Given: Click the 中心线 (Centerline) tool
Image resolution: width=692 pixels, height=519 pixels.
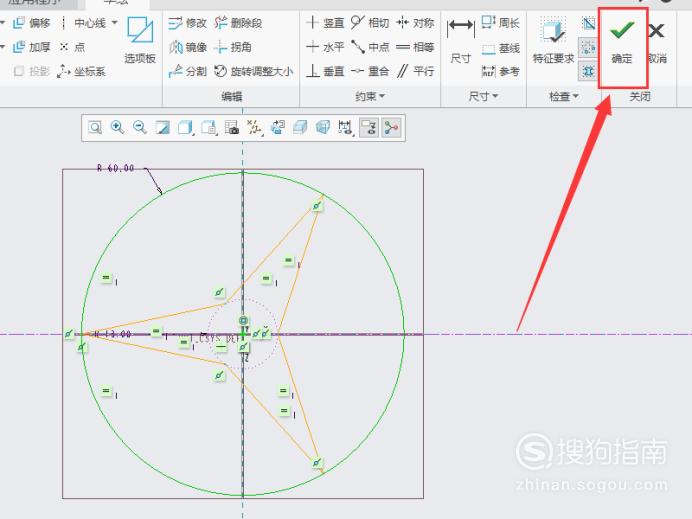Looking at the screenshot, I should [x=85, y=23].
